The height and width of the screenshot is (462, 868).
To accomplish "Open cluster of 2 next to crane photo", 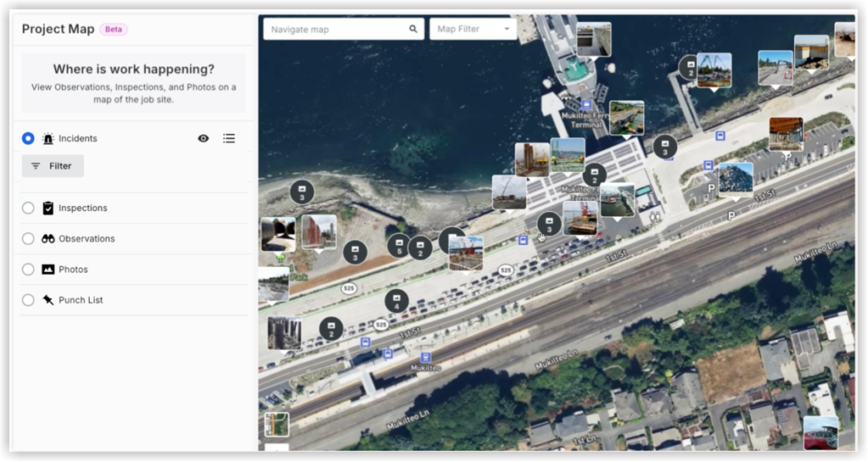I will (690, 68).
